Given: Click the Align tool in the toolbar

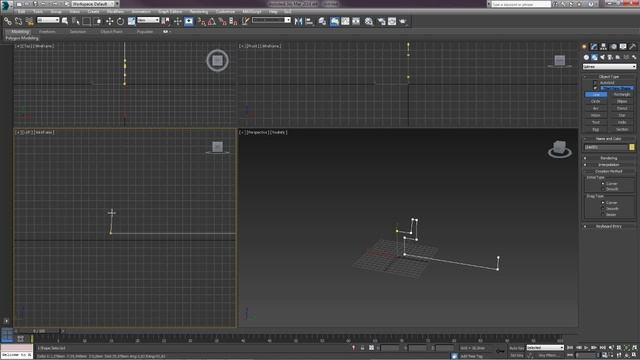Looking at the screenshot, I should coord(309,21).
